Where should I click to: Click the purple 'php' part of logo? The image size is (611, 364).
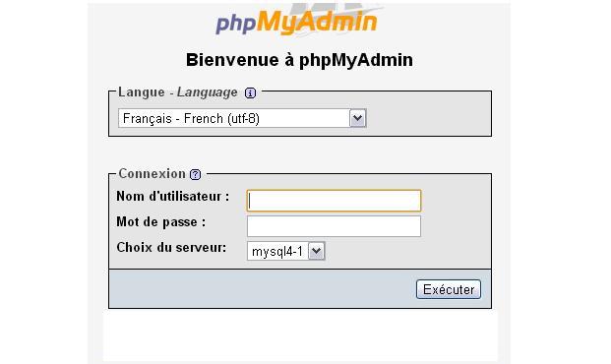(x=236, y=24)
